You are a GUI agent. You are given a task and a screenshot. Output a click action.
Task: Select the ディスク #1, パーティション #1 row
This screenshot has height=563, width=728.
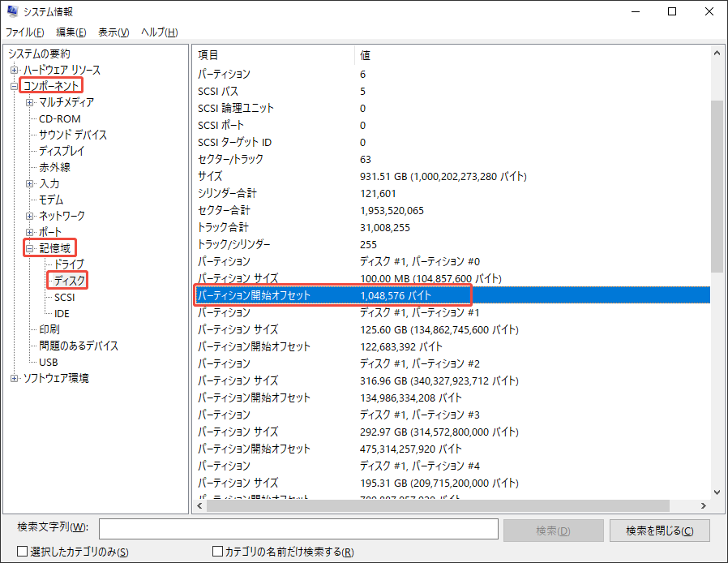452,312
